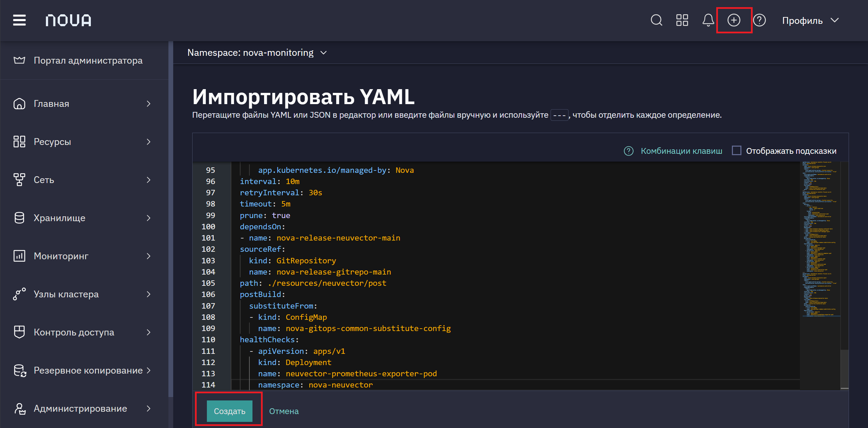Click 'kind: GitRepository' line
The width and height of the screenshot is (868, 428).
point(293,261)
